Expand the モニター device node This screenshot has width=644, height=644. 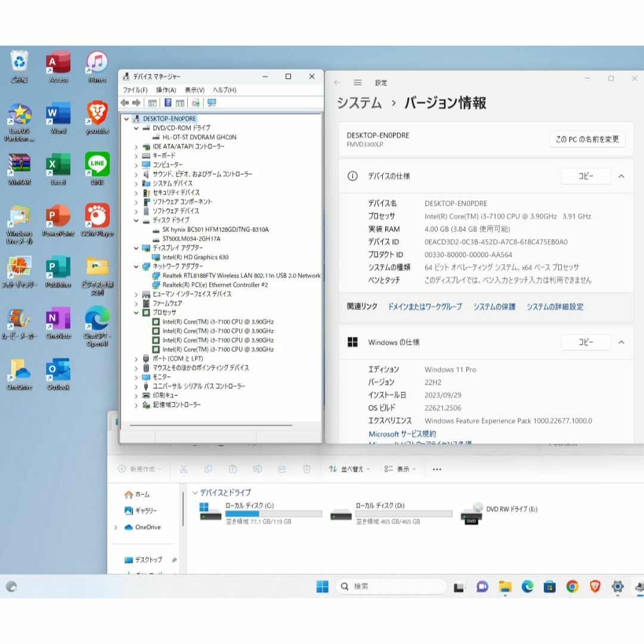[x=136, y=377]
